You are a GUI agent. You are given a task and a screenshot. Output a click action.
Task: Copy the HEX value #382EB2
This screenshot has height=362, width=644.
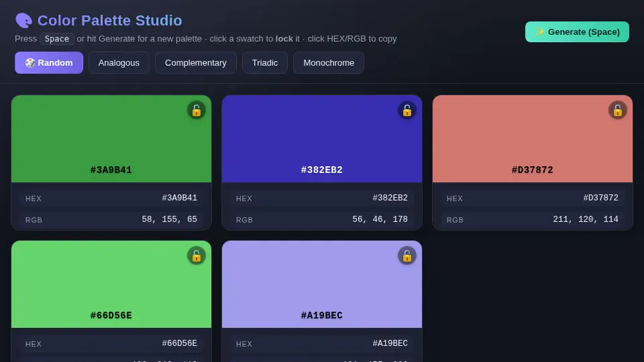(x=322, y=198)
